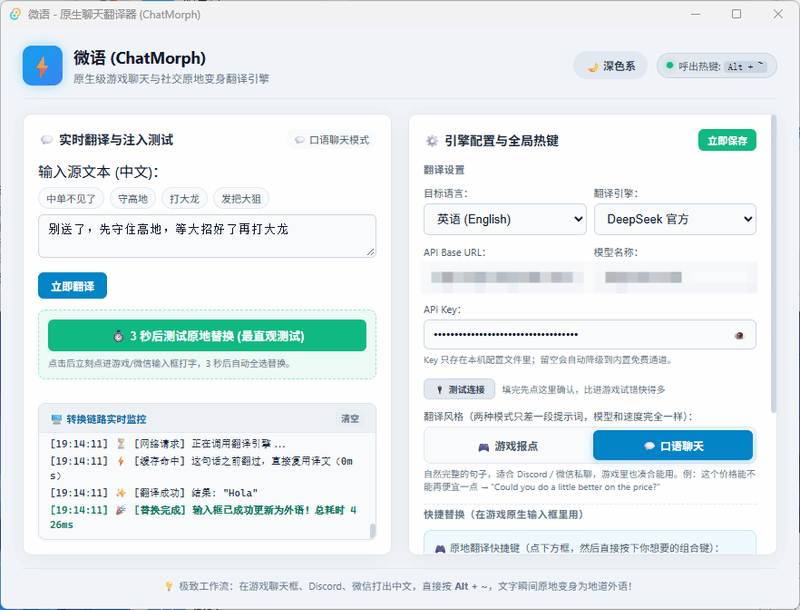The width and height of the screenshot is (800, 610).
Task: Insert the 守高地 quick phrase
Action: (x=133, y=198)
